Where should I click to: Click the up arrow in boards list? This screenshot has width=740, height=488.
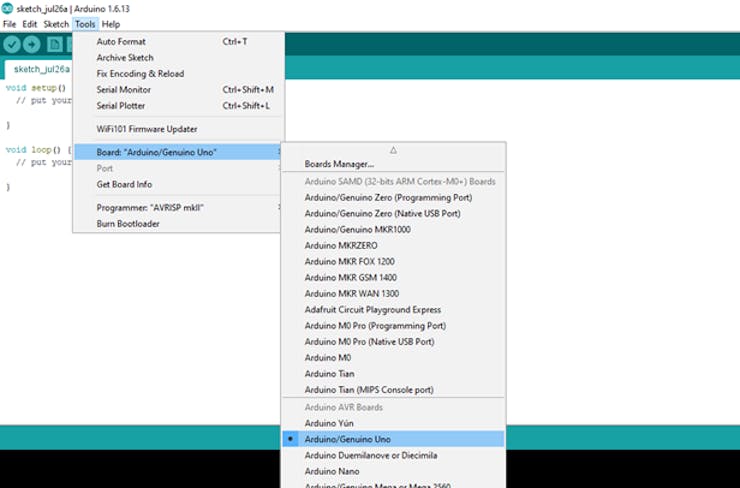pos(393,150)
